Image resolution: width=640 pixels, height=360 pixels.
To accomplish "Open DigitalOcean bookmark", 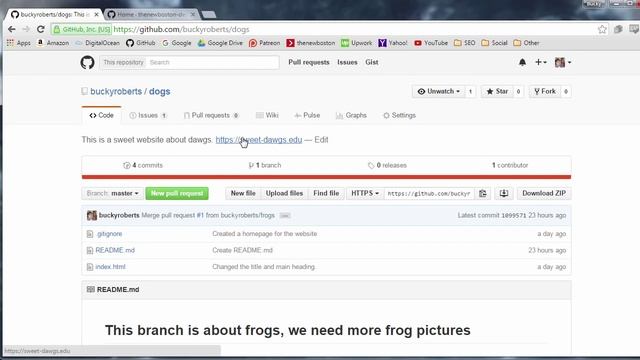I will click(98, 43).
